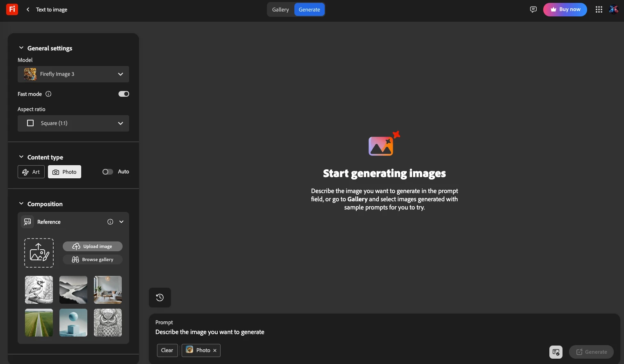This screenshot has height=364, width=624.
Task: Click the Model label
Action: (25, 60)
